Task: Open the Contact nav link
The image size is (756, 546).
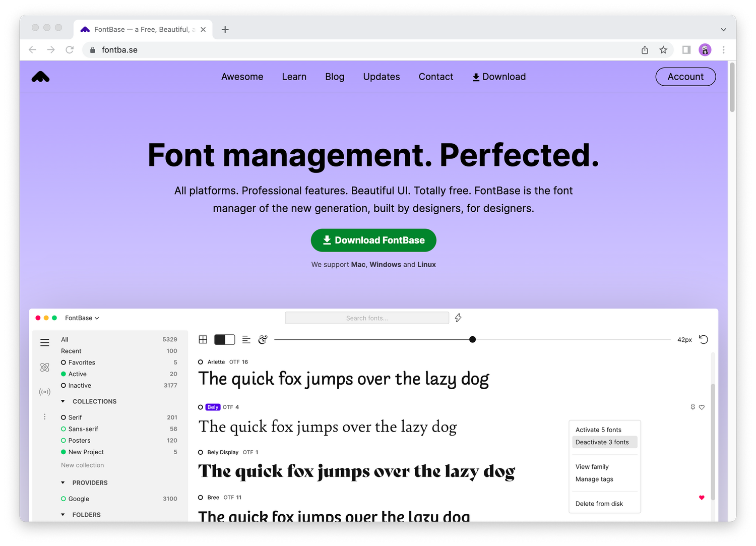Action: 436,77
